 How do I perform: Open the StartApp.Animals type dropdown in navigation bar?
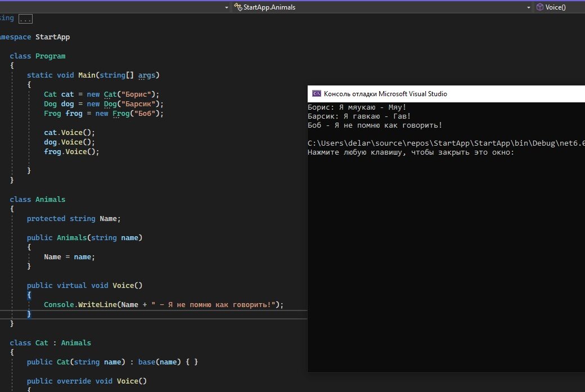(x=382, y=7)
